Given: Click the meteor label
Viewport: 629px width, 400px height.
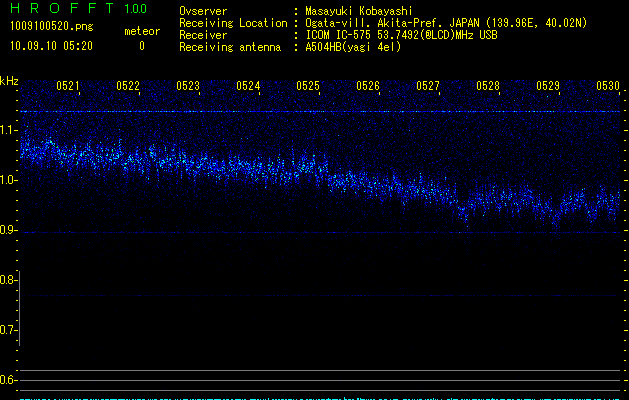Looking at the screenshot, I should (x=141, y=31).
